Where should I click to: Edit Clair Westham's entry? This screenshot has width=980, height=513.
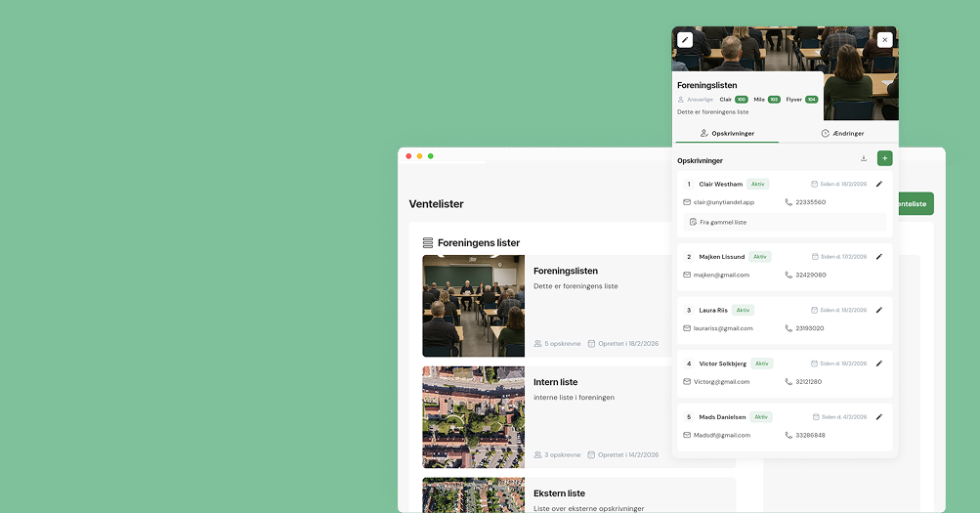(x=878, y=184)
